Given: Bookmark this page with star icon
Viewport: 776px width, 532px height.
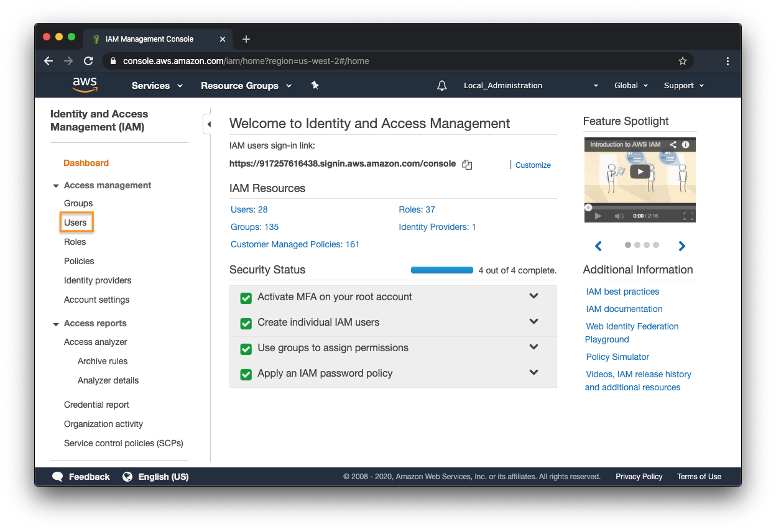Looking at the screenshot, I should pyautogui.click(x=683, y=61).
